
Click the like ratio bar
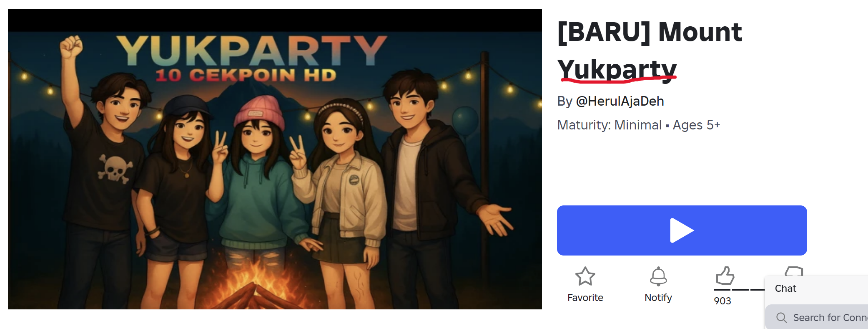739,289
